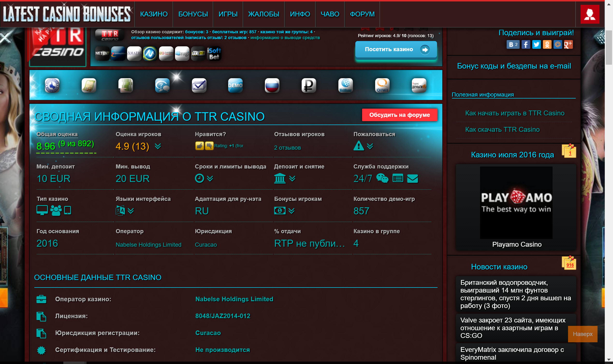Expand the withdrawal times and limits section

click(x=210, y=178)
